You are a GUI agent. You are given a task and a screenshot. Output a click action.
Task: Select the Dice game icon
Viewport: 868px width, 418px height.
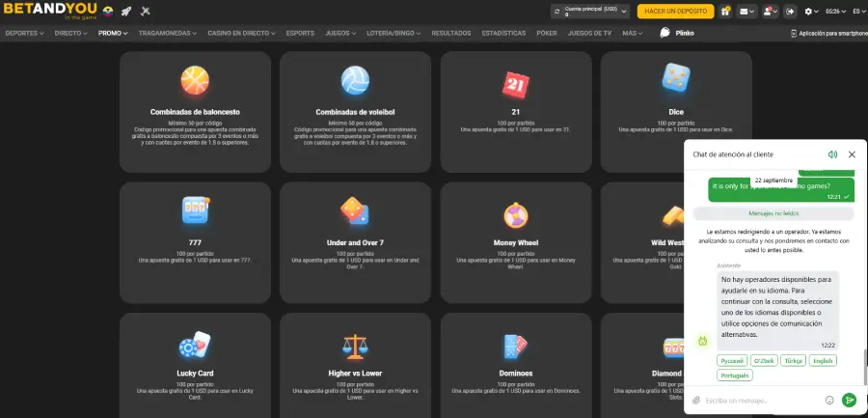(x=676, y=78)
